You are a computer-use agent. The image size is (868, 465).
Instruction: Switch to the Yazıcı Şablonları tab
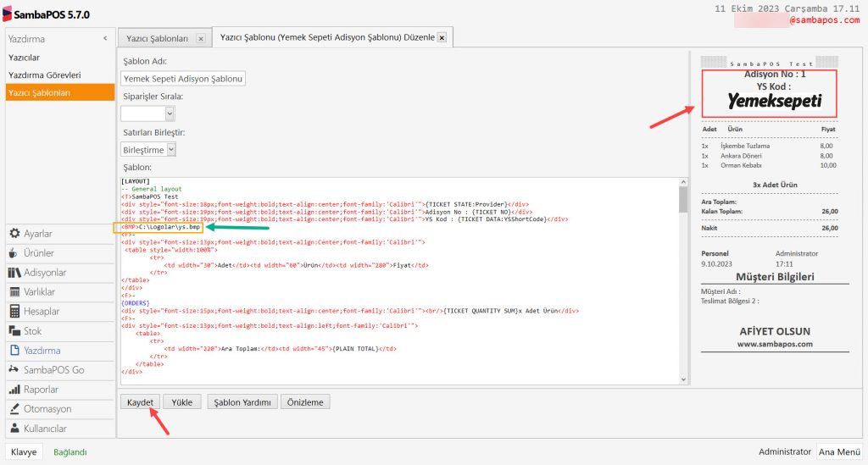tap(157, 38)
